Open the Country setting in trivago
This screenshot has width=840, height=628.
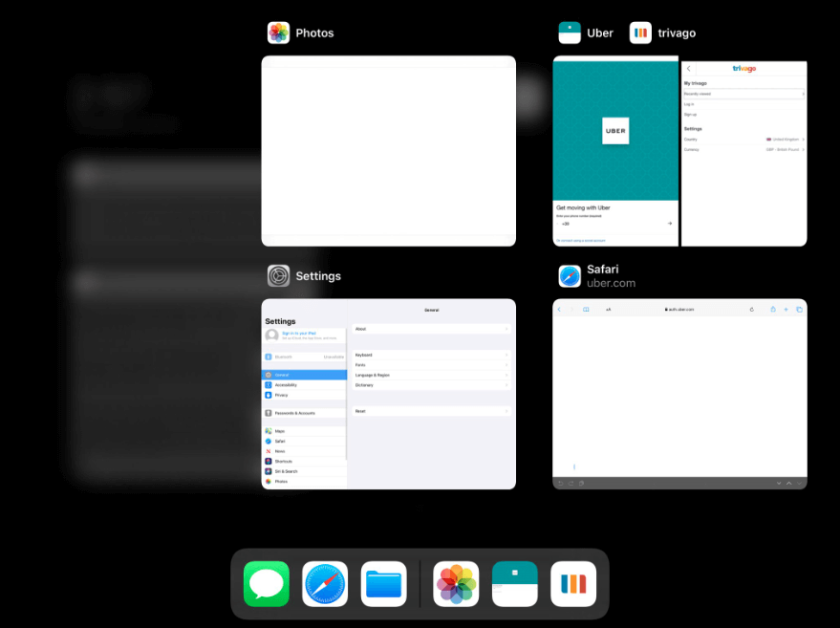pyautogui.click(x=744, y=140)
